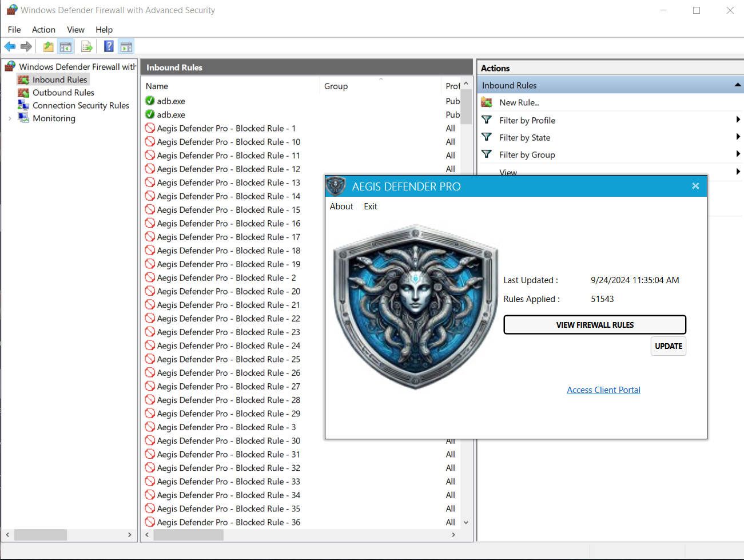This screenshot has height=560, width=744.
Task: Click New Rule... in the Actions pane
Action: pyautogui.click(x=519, y=102)
